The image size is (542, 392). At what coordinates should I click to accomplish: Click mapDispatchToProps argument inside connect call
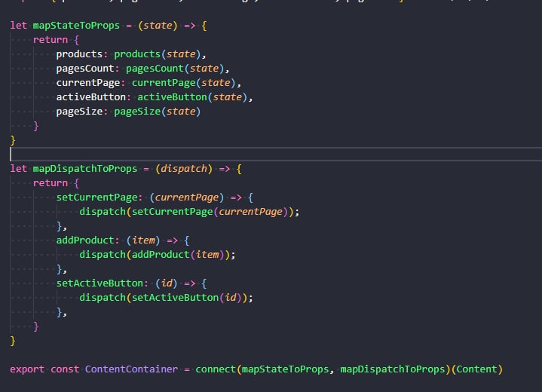[x=392, y=369]
